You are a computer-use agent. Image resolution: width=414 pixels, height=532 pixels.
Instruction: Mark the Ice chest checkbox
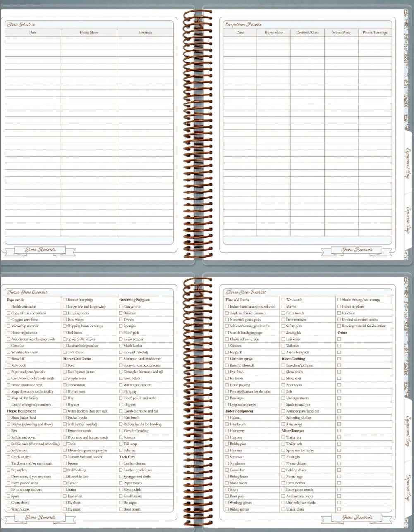(x=339, y=313)
